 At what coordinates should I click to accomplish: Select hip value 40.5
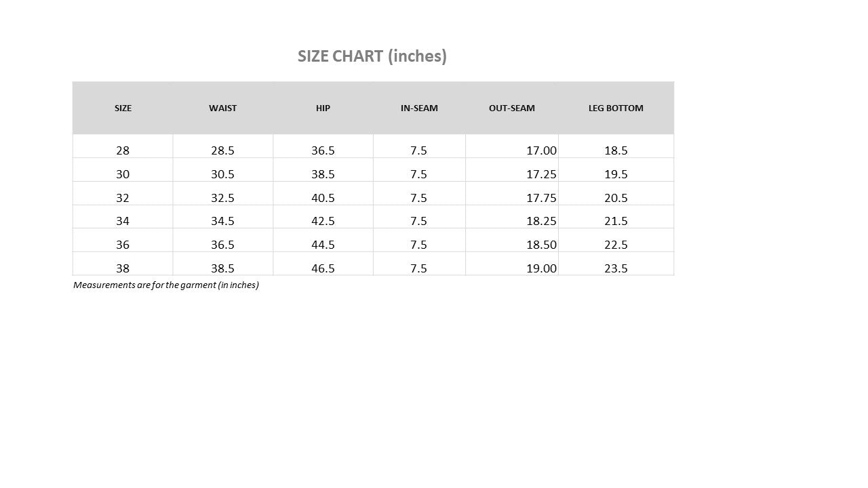[323, 198]
